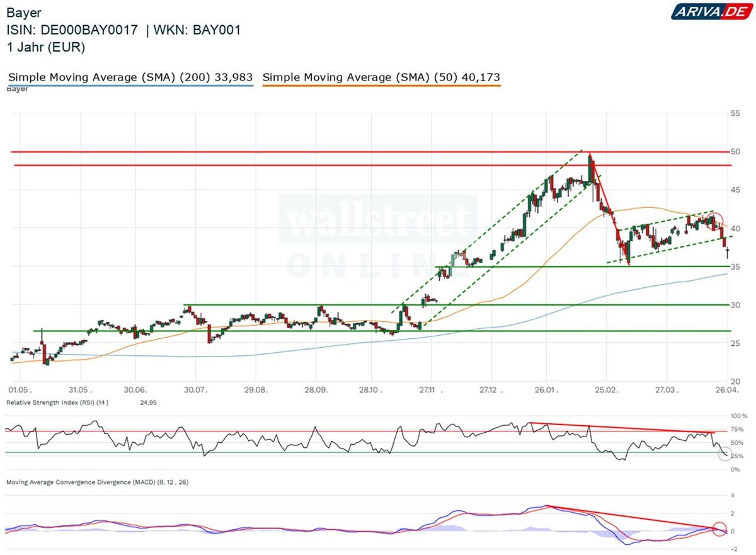Image resolution: width=756 pixels, height=555 pixels.
Task: Click the price axis label 25
Action: pos(735,343)
